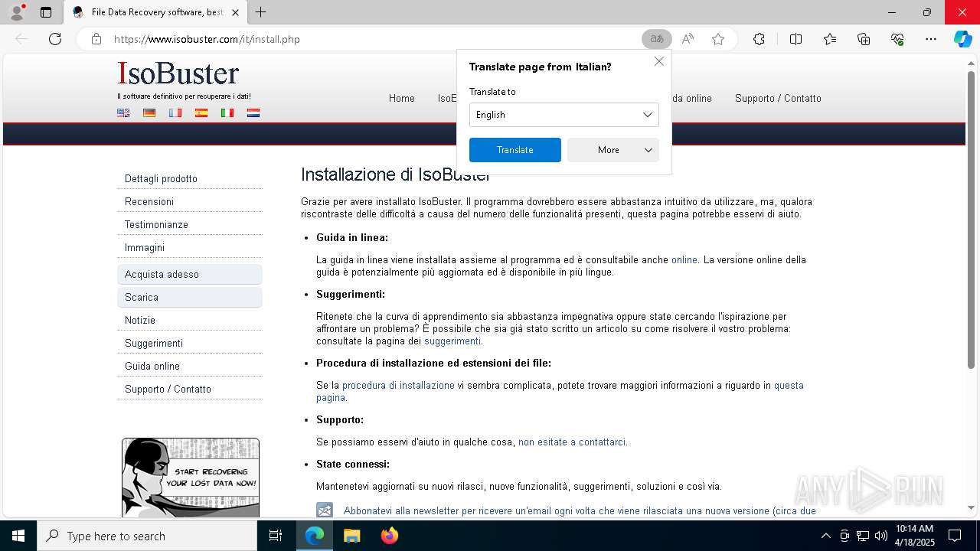
Task: Choose the Spanish flag language icon
Action: click(x=201, y=112)
